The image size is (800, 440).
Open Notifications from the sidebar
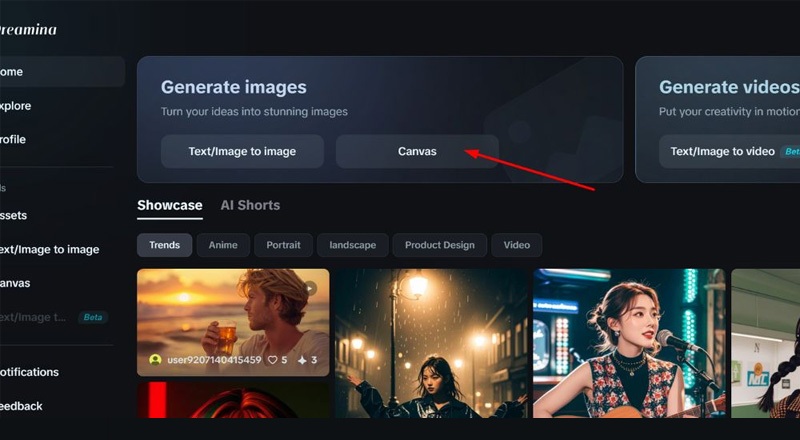click(30, 372)
